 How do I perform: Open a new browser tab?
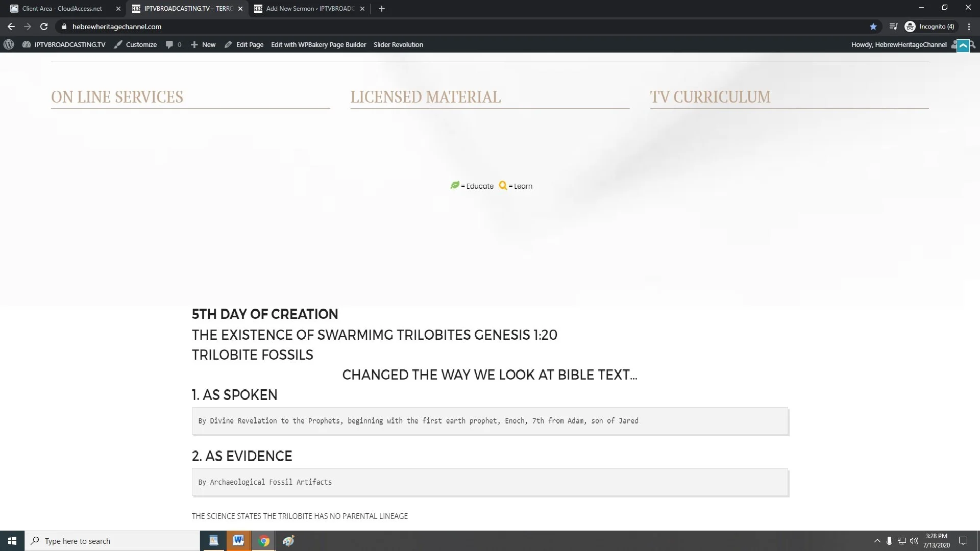pyautogui.click(x=382, y=9)
